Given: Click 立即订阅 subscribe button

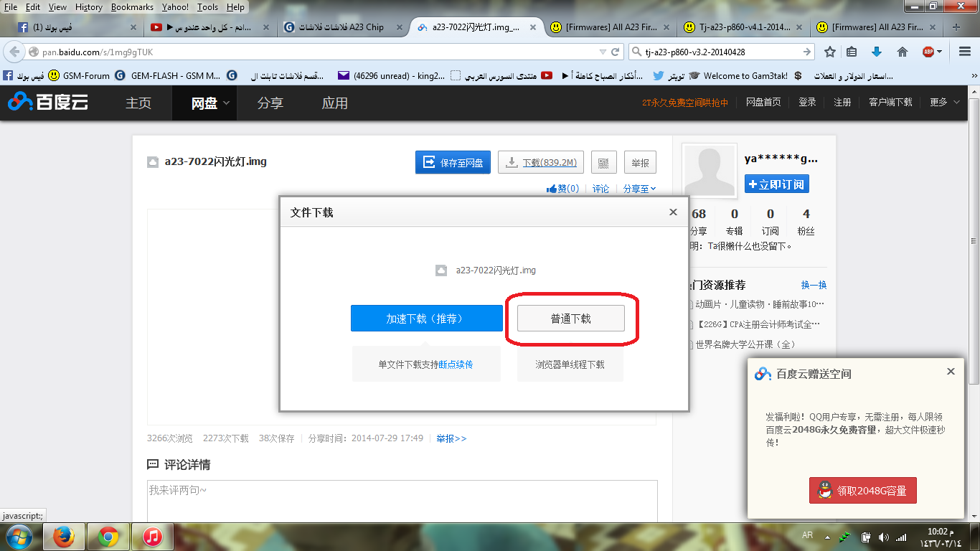Looking at the screenshot, I should pyautogui.click(x=777, y=184).
